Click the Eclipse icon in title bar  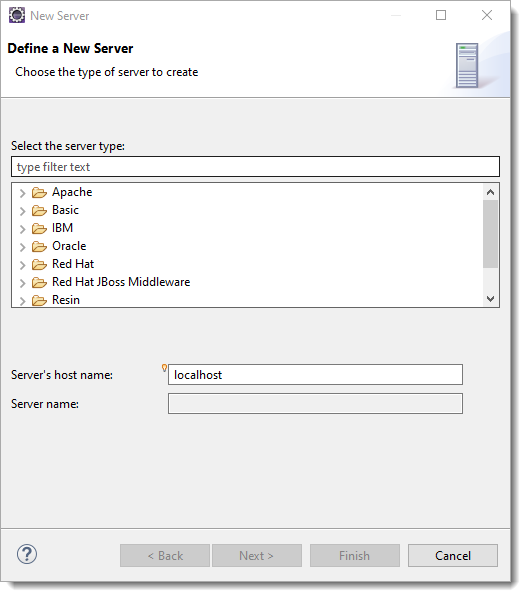pyautogui.click(x=17, y=16)
